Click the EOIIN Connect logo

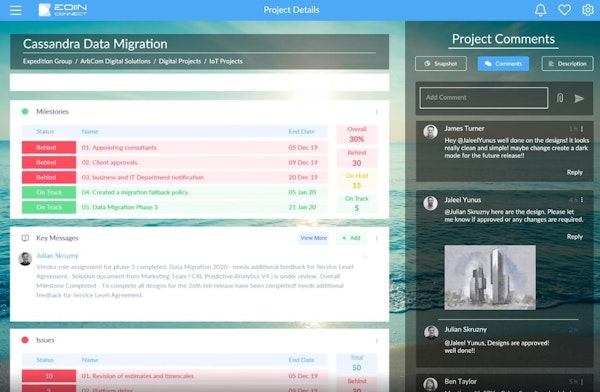pos(63,10)
